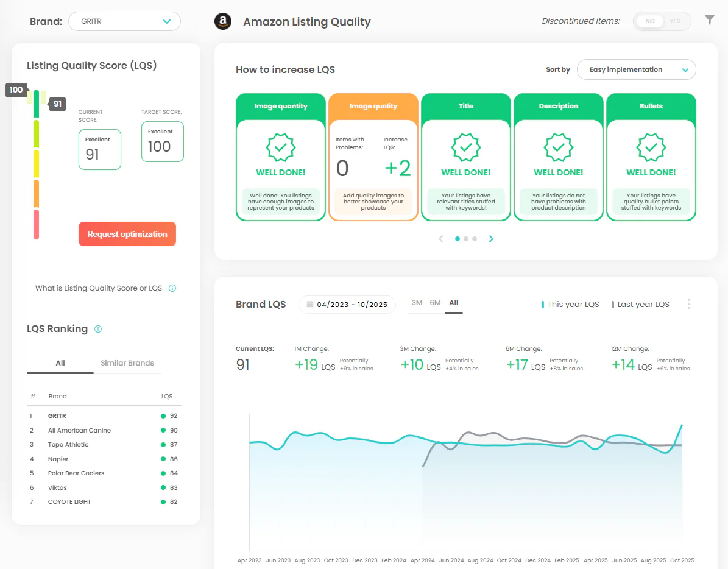This screenshot has width=728, height=569.
Task: Open the Brand dropdown showing GRITR
Action: pos(124,21)
